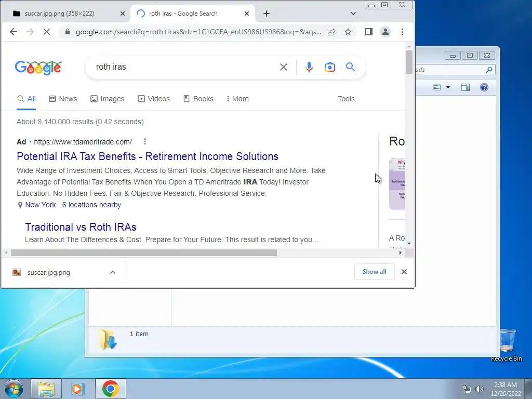532x399 pixels.
Task: Open ad options three-dot menu
Action: (x=145, y=141)
